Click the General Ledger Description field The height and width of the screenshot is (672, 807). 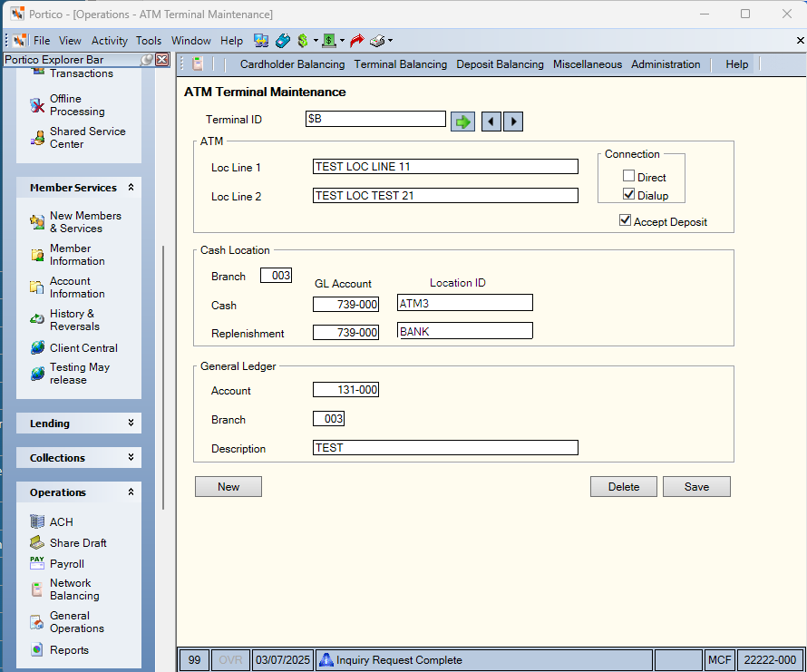pyautogui.click(x=445, y=447)
